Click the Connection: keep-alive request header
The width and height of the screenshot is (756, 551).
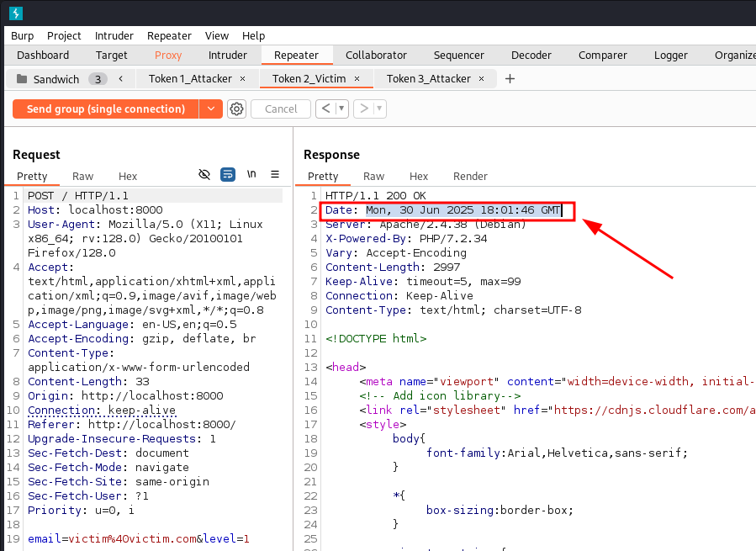[102, 411]
